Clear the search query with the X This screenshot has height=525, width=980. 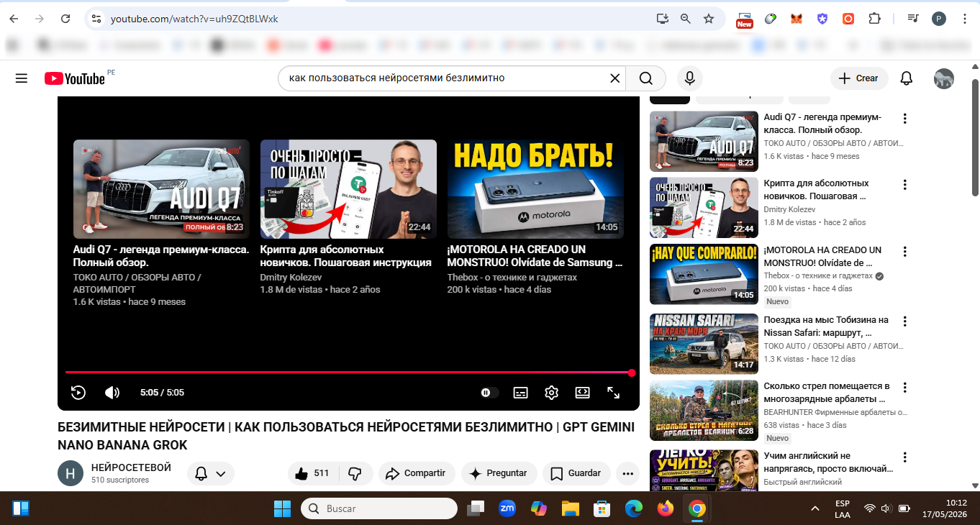(x=615, y=78)
